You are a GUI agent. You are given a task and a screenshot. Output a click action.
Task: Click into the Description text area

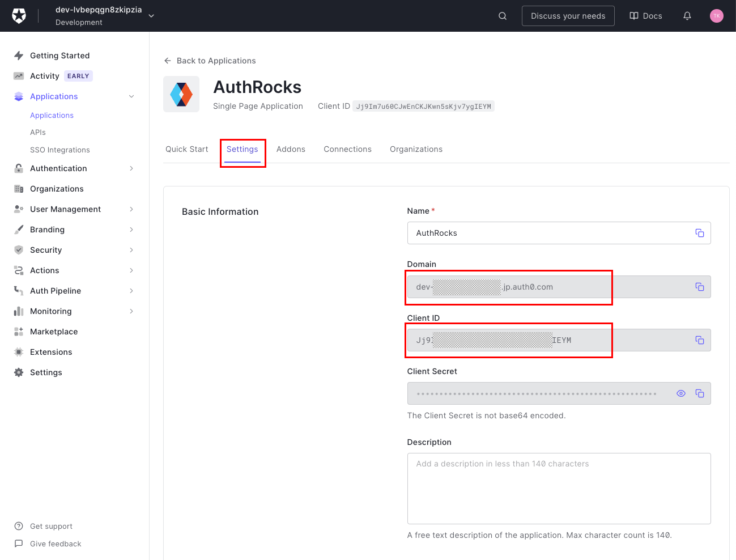click(559, 488)
